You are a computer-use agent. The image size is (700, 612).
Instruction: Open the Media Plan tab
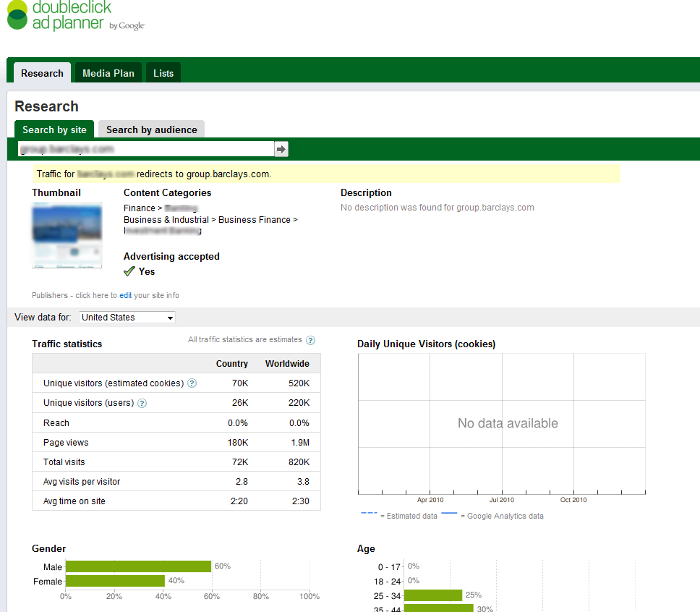[108, 73]
